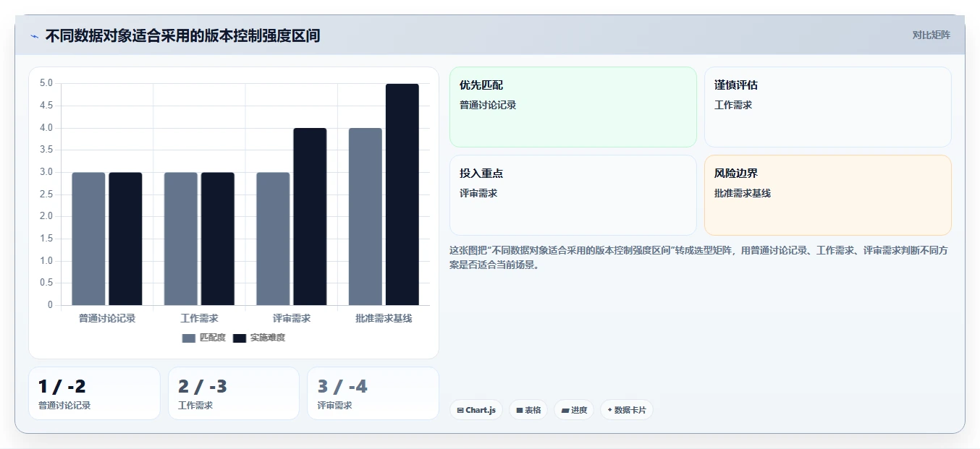Click the 数据卡片 tag label
980x449 pixels.
click(630, 410)
